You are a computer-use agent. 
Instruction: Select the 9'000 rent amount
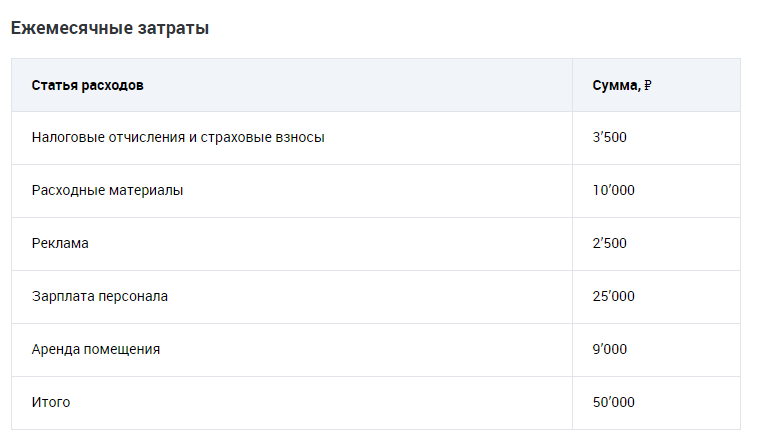point(609,349)
